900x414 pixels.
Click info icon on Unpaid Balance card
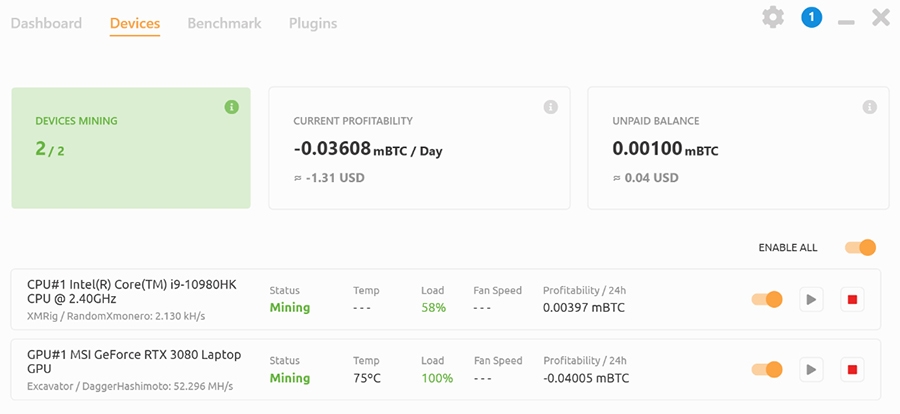(x=870, y=107)
